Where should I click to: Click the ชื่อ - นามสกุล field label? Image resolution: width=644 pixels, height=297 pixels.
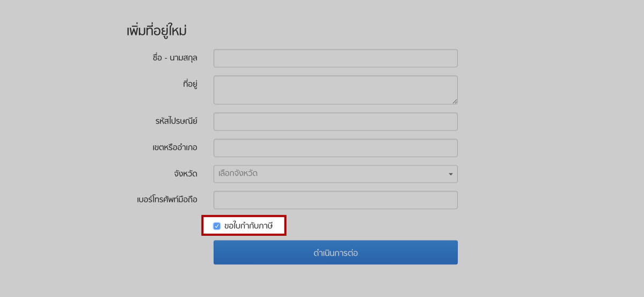pyautogui.click(x=175, y=58)
